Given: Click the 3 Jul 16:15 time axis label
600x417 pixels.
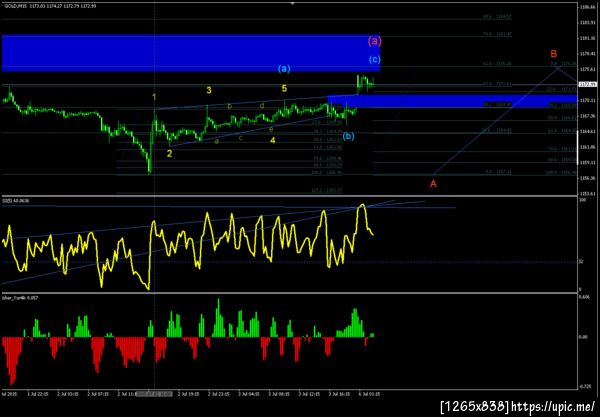Looking at the screenshot, I should 339,393.
